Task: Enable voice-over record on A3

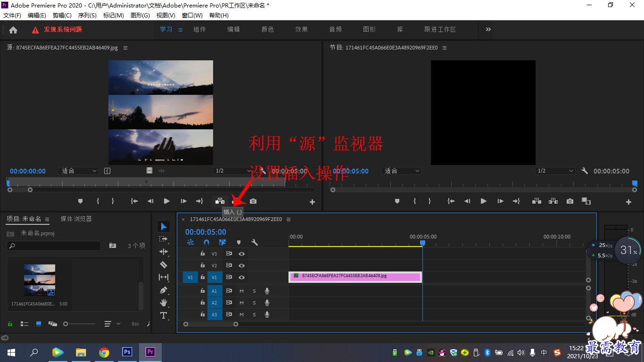Action: click(x=267, y=314)
